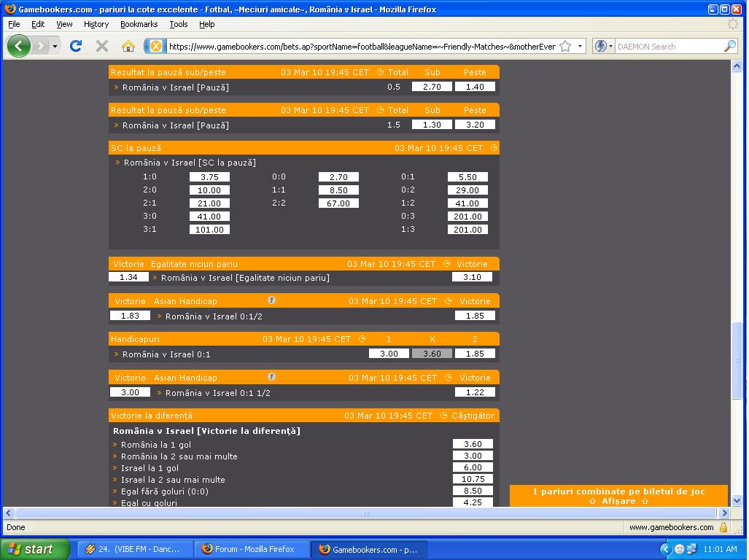Click the Firefox activity throbber icon

[733, 24]
